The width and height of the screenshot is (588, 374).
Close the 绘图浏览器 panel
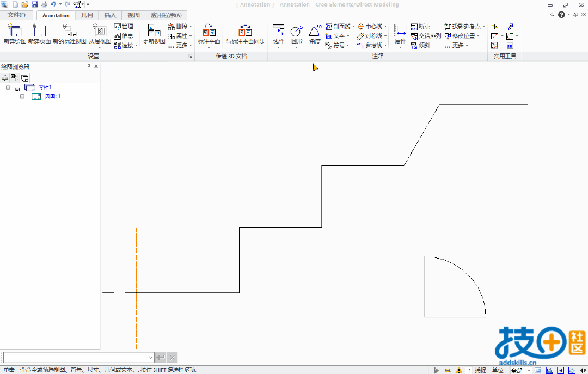pyautogui.click(x=96, y=66)
